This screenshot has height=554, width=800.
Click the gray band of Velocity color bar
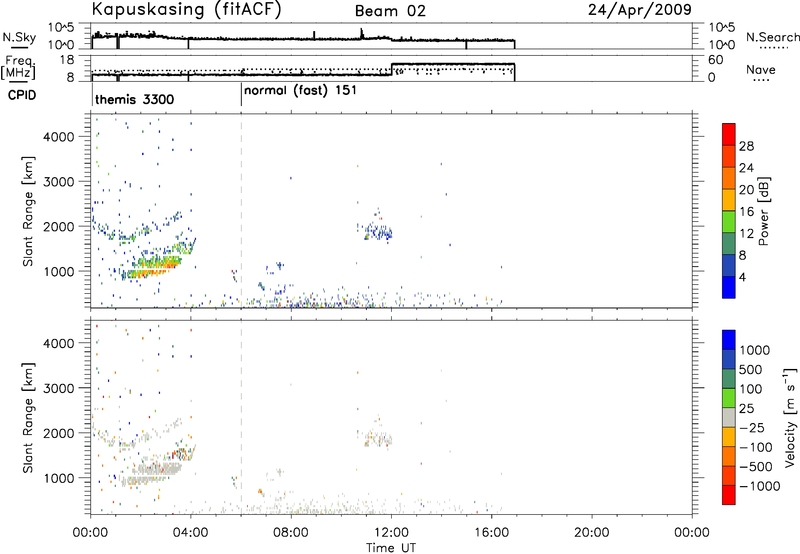click(729, 417)
